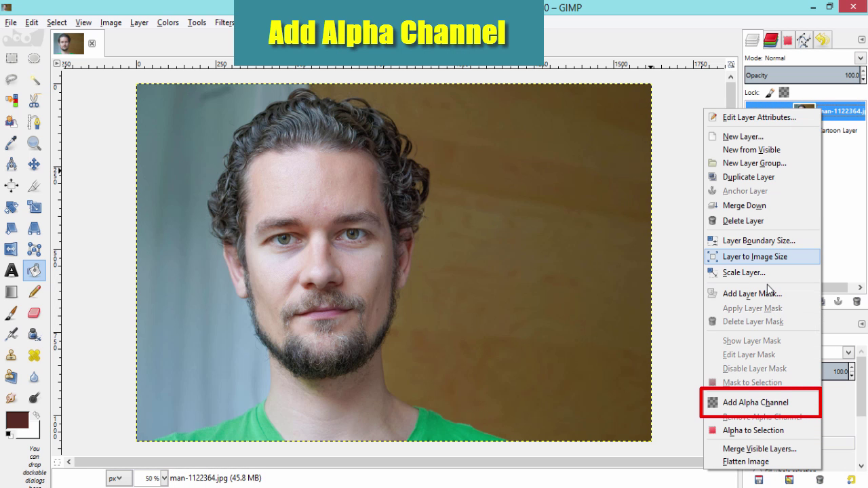Open the layer Mode dropdown
The height and width of the screenshot is (488, 868).
click(861, 58)
